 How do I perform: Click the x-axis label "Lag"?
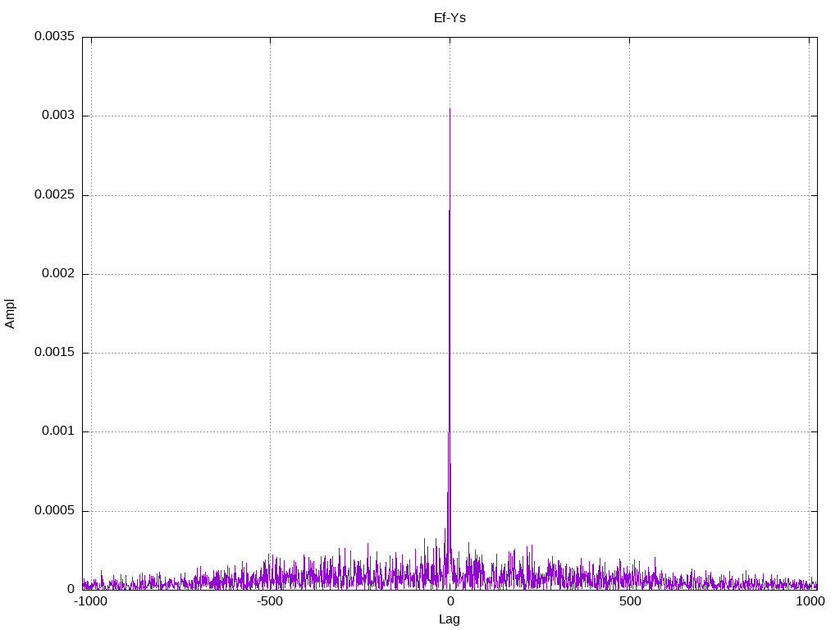pyautogui.click(x=450, y=619)
